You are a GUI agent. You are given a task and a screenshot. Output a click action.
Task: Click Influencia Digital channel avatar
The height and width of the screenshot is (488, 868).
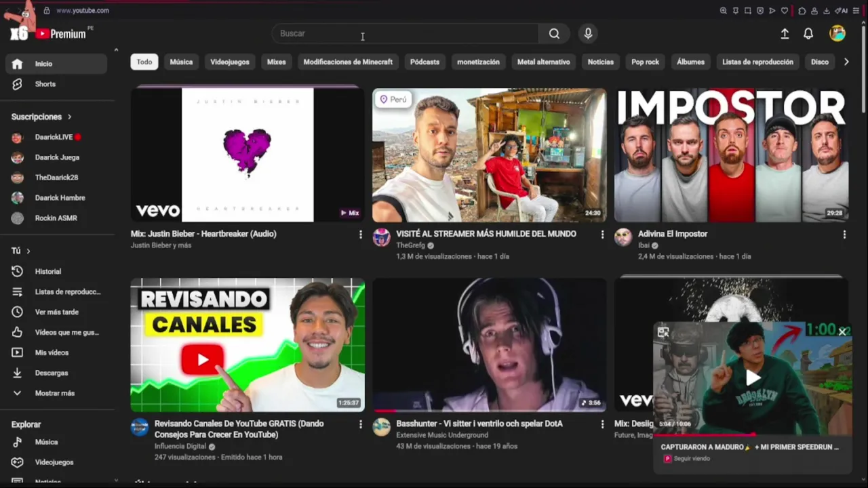pos(140,427)
